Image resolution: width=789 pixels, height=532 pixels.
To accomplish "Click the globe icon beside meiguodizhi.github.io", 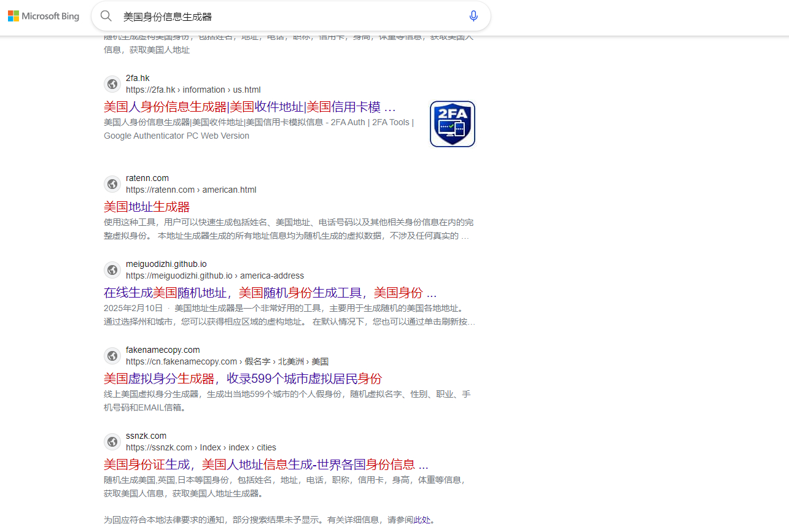I will pos(112,270).
